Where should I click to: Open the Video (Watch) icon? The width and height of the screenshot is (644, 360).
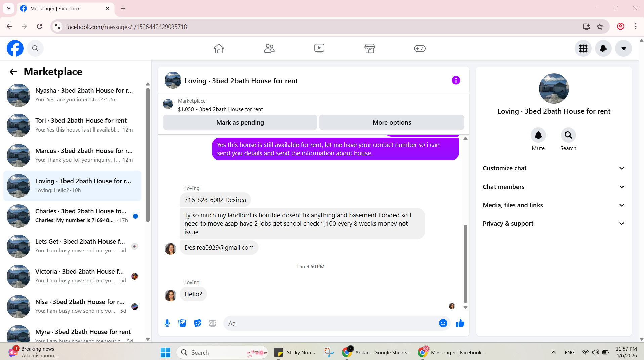pyautogui.click(x=319, y=48)
